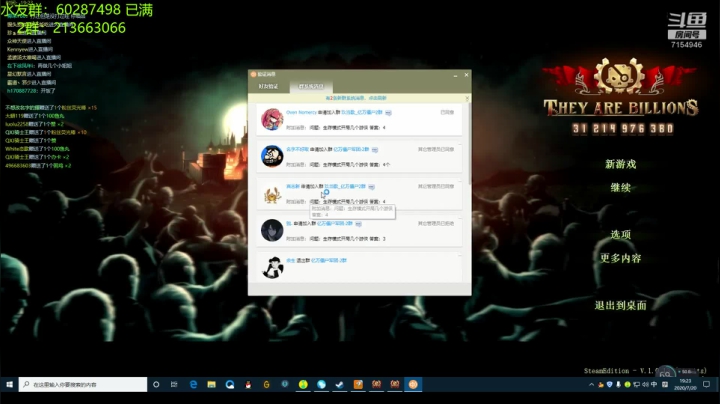Open the Action Center notification icon

(x=707, y=384)
